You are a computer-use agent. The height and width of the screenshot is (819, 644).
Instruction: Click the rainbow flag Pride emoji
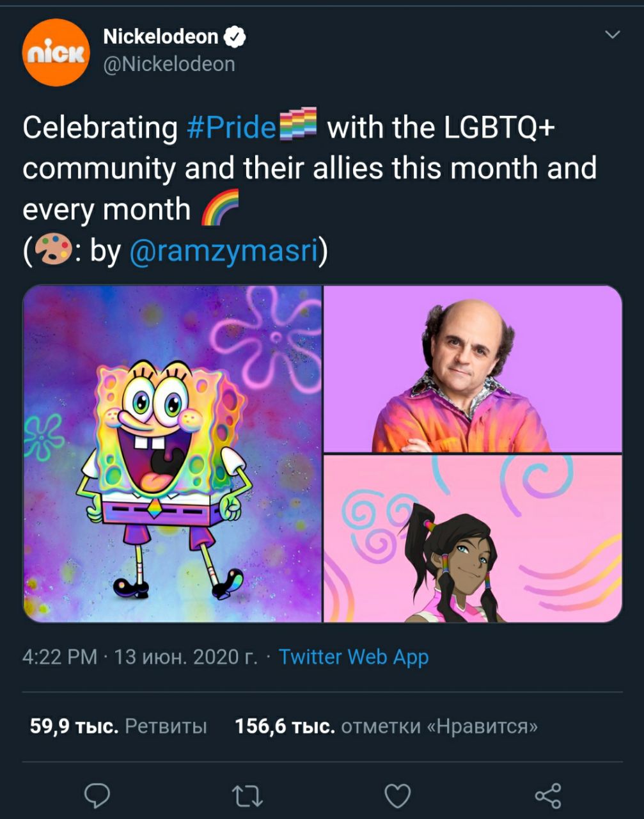point(298,125)
